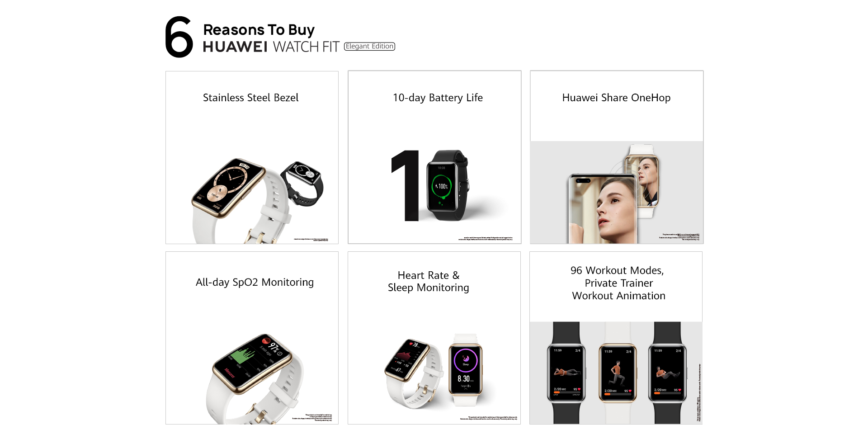
Task: Open the 96 Workout Modes title
Action: [x=617, y=283]
